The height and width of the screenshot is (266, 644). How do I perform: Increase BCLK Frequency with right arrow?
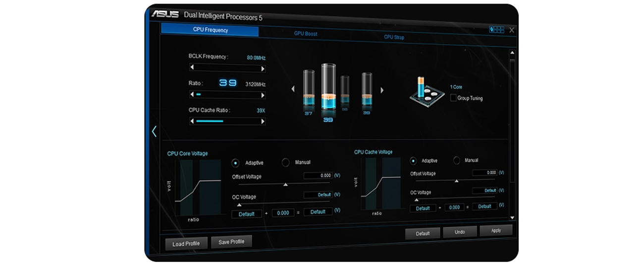coord(263,68)
